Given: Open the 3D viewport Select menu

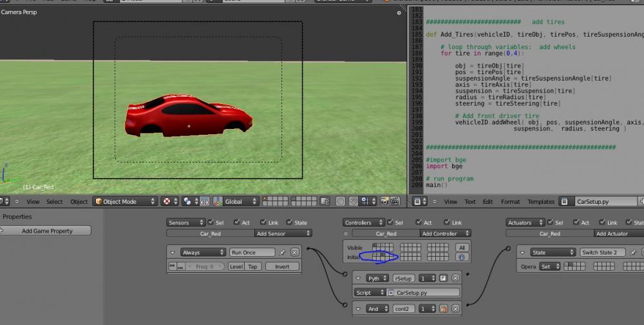Looking at the screenshot, I should 55,201.
